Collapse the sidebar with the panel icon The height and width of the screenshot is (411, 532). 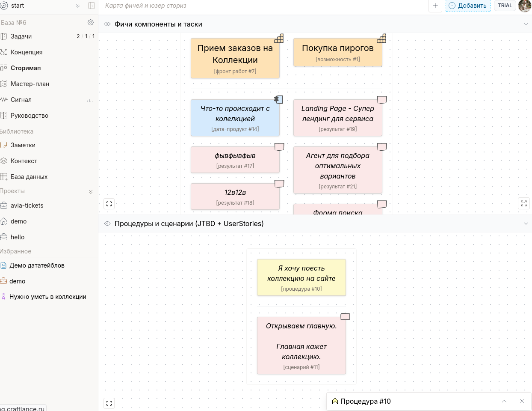point(91,6)
